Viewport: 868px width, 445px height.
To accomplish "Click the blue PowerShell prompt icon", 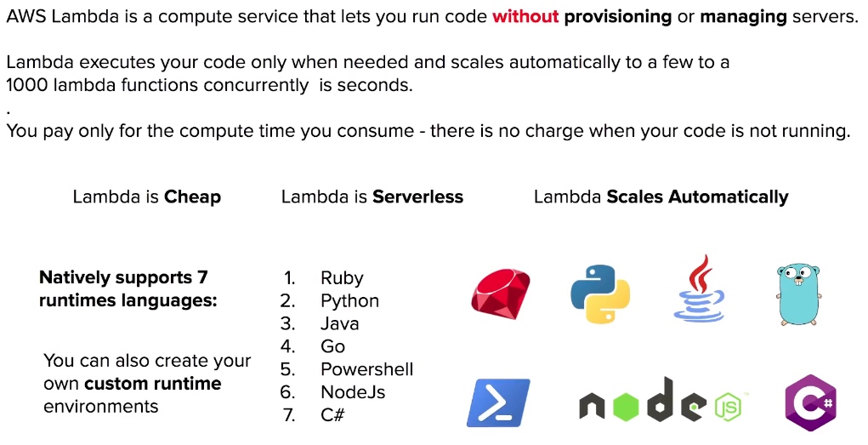I will point(498,403).
